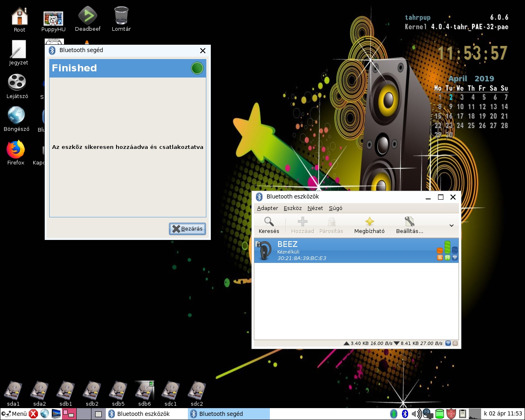This screenshot has height=420, width=525.
Task: Open the sdc1 drive icon
Action: [171, 394]
